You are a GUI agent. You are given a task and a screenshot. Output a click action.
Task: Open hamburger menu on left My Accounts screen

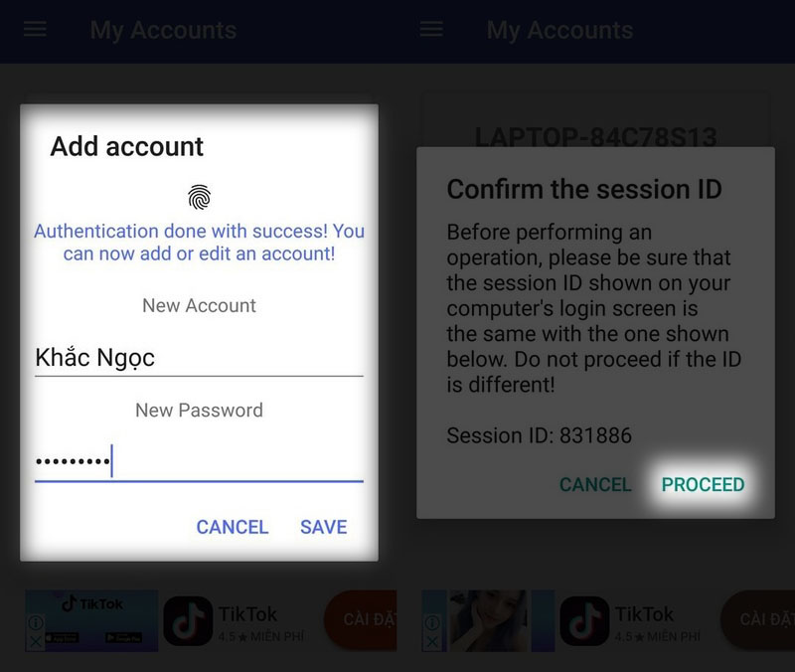coord(35,29)
